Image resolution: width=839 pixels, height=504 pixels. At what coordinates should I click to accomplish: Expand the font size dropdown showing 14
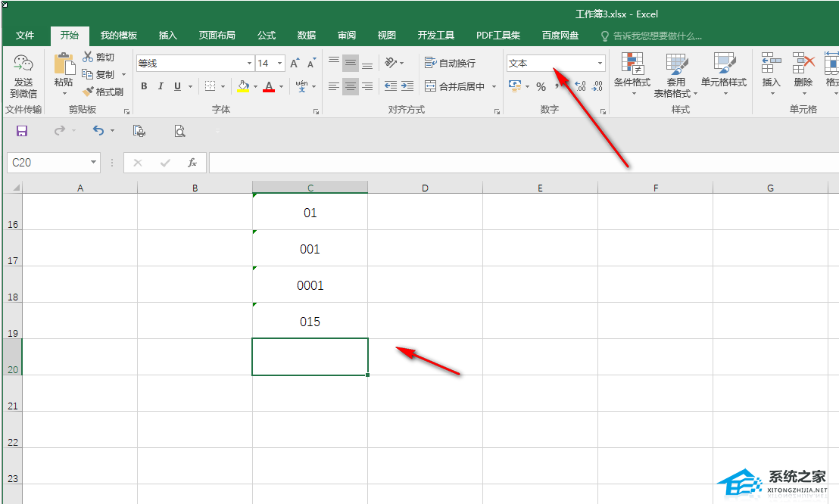pyautogui.click(x=280, y=64)
